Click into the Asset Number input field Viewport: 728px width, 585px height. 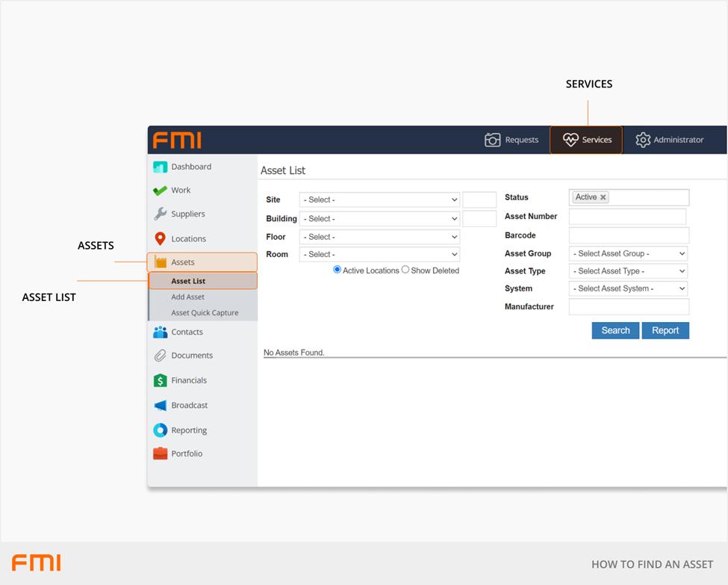click(x=627, y=217)
